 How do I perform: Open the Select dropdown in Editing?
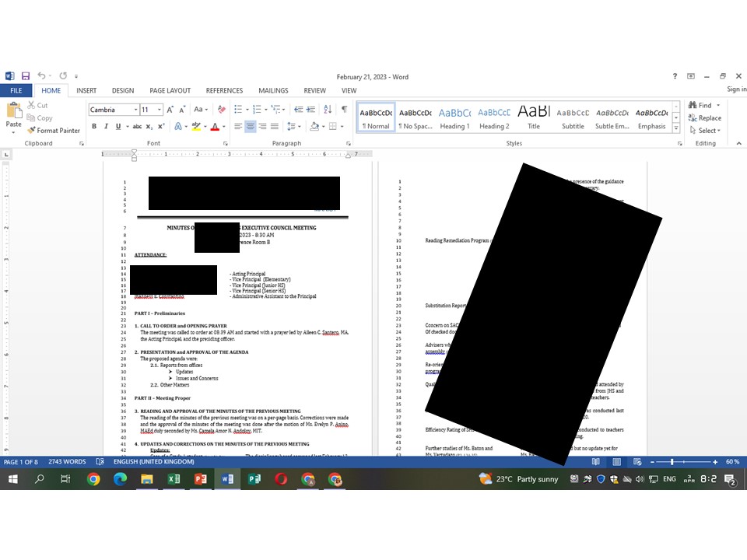[x=706, y=131]
